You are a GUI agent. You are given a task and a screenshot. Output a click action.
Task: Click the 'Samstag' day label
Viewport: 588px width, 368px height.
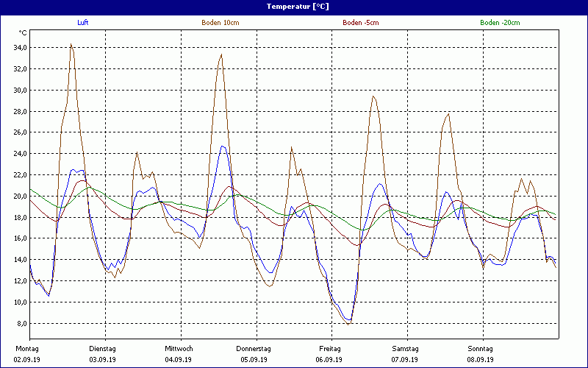406,349
